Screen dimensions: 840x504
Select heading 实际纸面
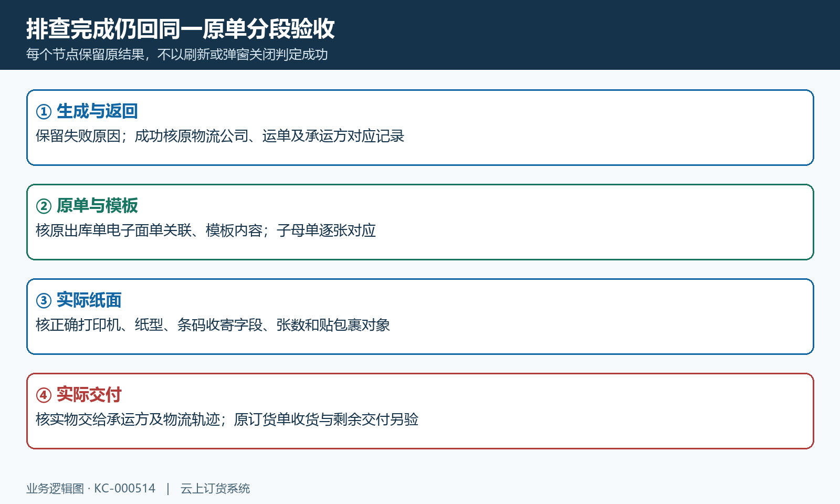[x=89, y=300]
